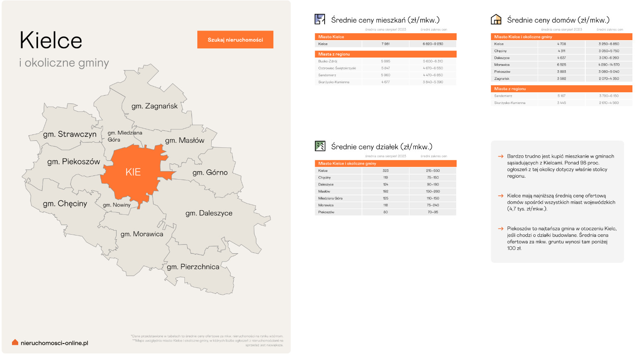Click the third orange arrow bullet
This screenshot has height=358, width=644.
click(x=500, y=228)
